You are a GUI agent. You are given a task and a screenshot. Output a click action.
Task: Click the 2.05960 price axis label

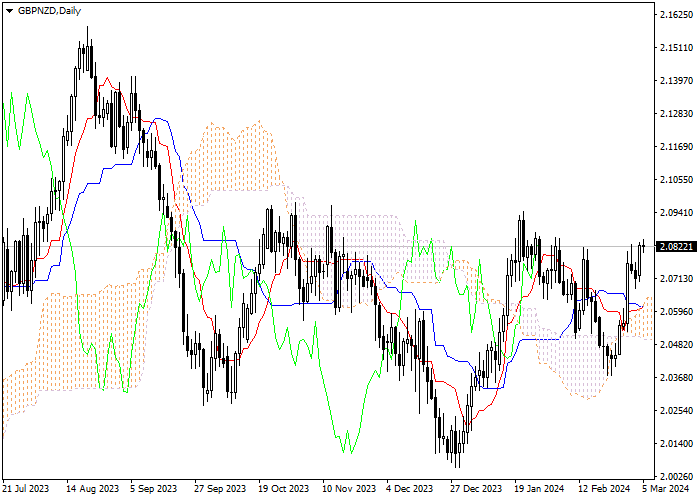point(676,312)
